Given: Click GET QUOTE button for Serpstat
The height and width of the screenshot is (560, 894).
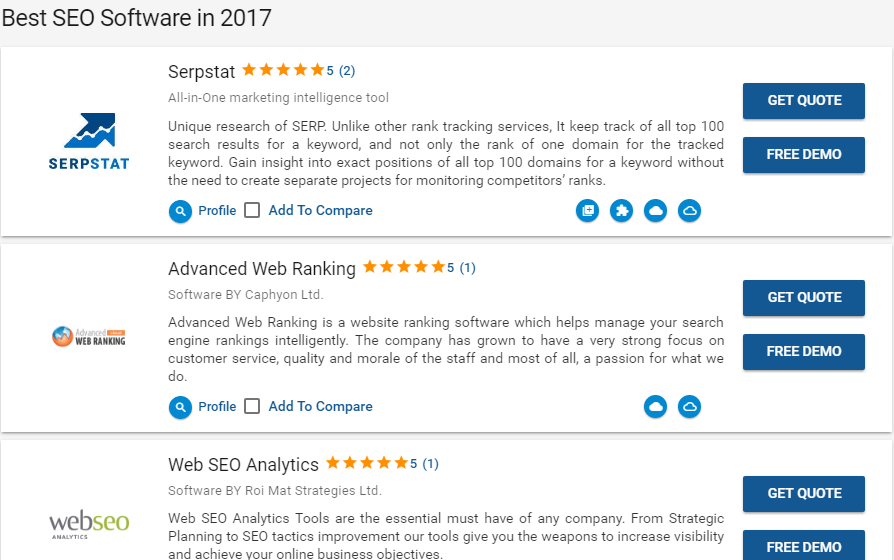Looking at the screenshot, I should click(x=804, y=101).
